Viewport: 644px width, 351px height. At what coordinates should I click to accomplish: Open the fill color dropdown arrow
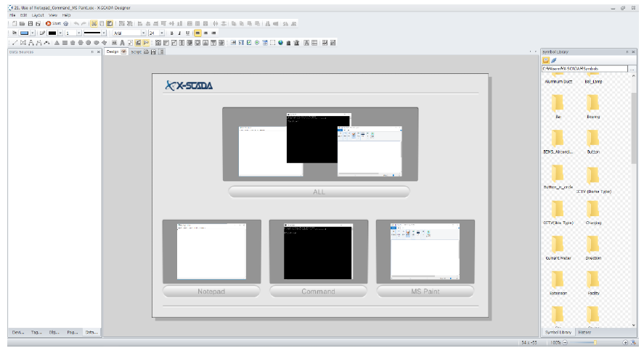[x=33, y=33]
